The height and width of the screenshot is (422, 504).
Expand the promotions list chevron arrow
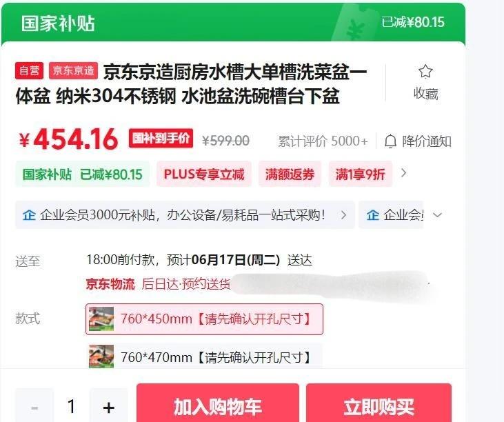(404, 173)
